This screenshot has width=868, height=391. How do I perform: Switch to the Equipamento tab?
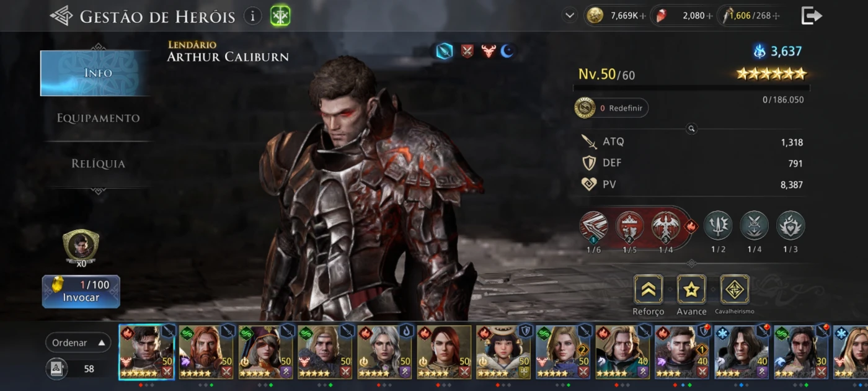coord(98,118)
